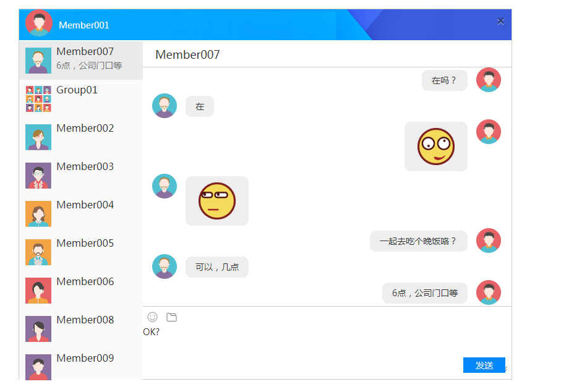Click Member007's avatar in the contact list
This screenshot has width=561, height=392.
tap(38, 60)
